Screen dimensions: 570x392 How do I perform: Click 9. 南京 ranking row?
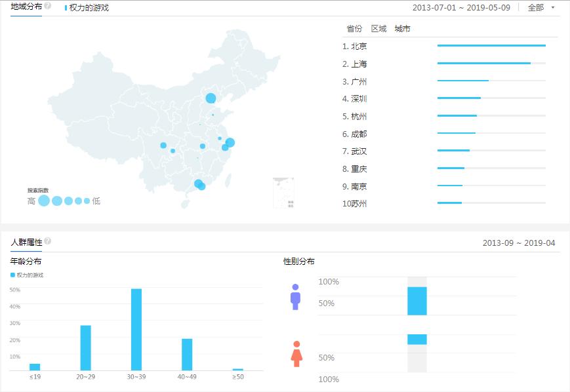(444, 186)
